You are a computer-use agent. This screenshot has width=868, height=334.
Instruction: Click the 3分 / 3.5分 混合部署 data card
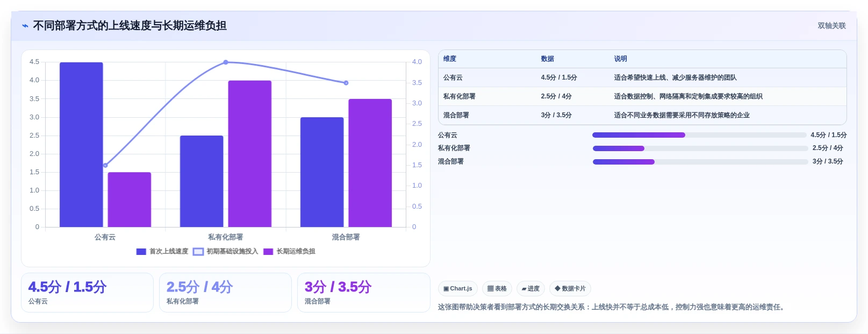click(364, 293)
